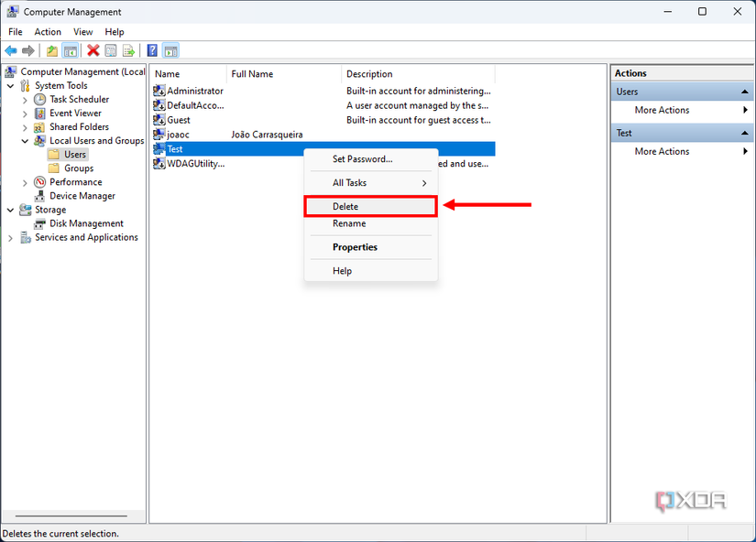Click the Disk Management icon

(39, 223)
